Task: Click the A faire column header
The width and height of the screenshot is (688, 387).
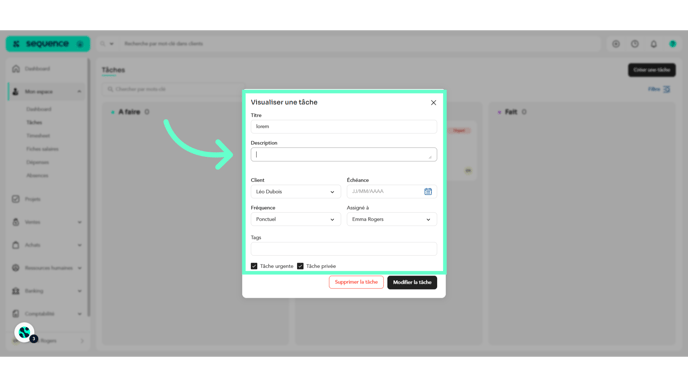Action: [129, 112]
